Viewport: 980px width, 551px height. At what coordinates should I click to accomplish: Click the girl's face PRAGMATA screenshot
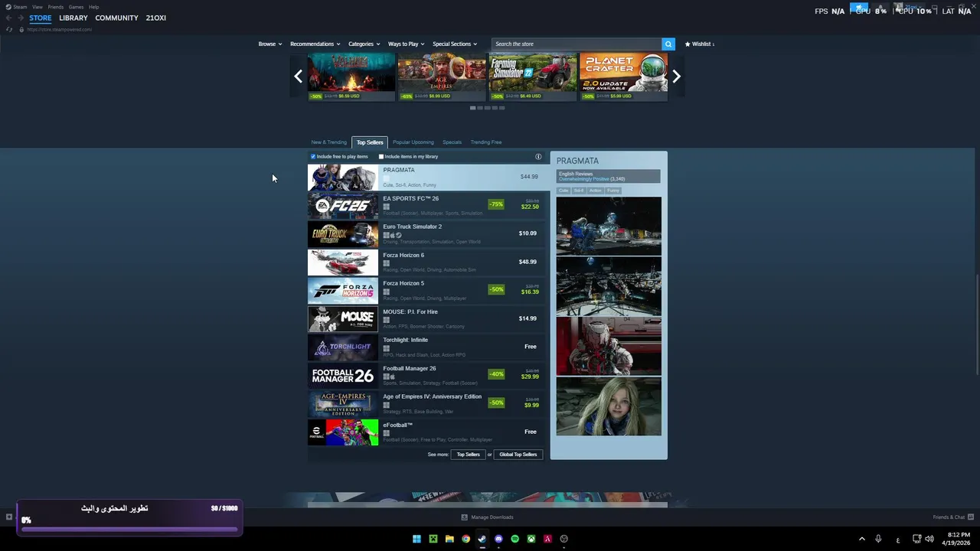[x=609, y=406]
